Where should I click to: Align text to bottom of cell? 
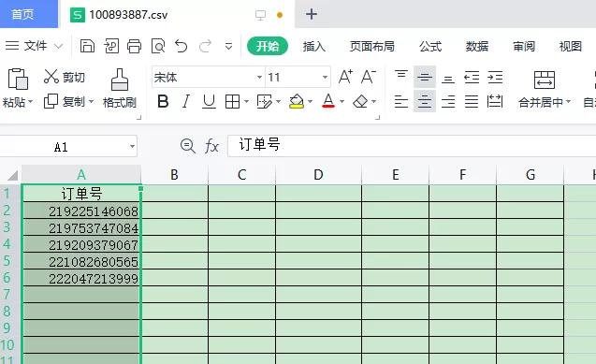(x=448, y=79)
